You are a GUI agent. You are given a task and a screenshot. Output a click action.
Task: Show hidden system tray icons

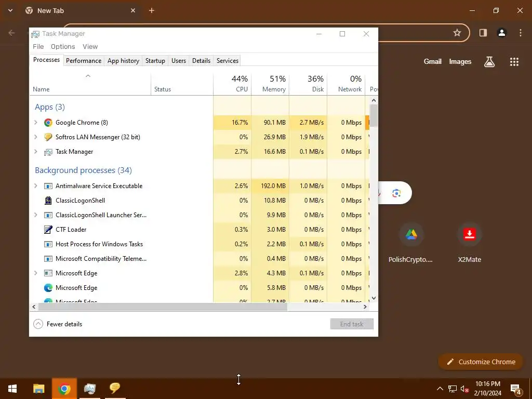(440, 389)
